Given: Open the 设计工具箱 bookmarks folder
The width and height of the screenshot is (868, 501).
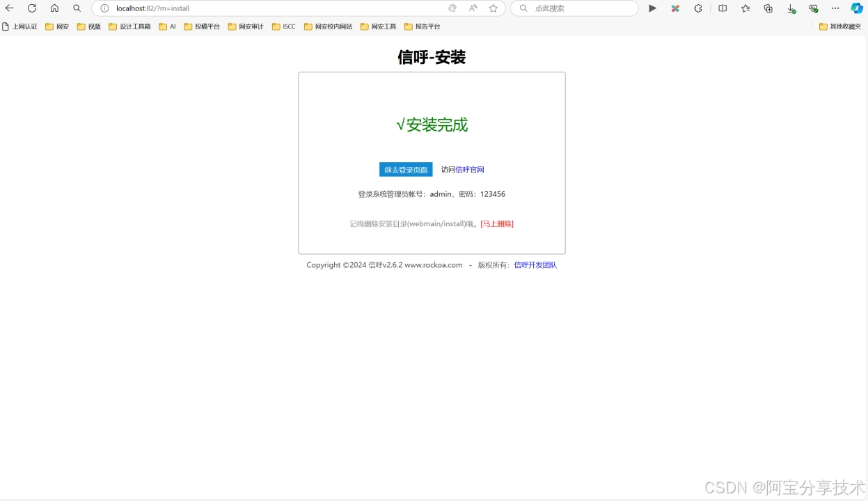Looking at the screenshot, I should pyautogui.click(x=129, y=26).
